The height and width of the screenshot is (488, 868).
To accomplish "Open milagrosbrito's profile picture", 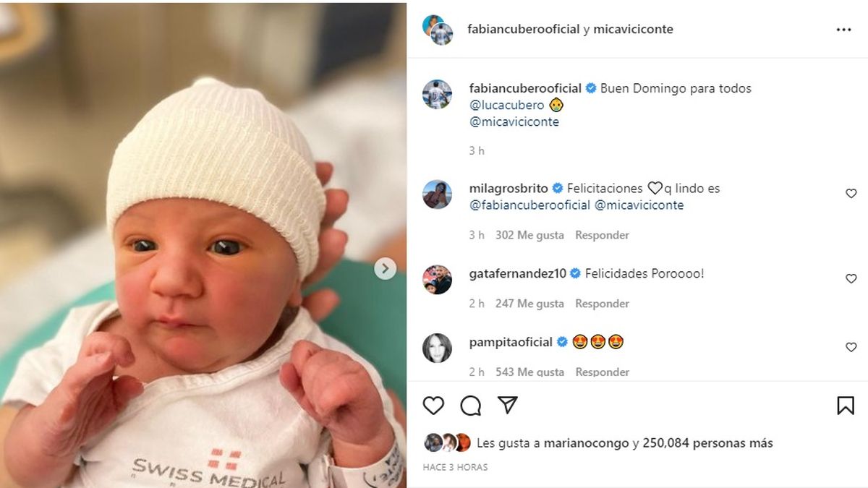I will coord(438,194).
